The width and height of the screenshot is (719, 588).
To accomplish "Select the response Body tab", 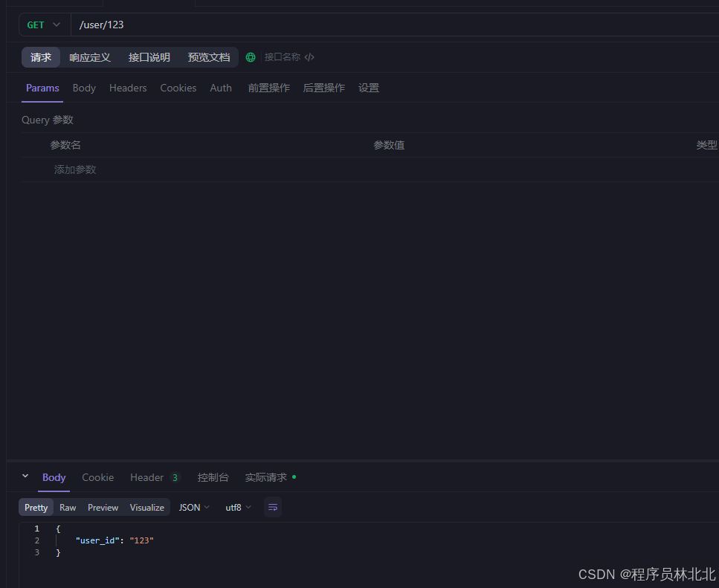I will pos(54,477).
